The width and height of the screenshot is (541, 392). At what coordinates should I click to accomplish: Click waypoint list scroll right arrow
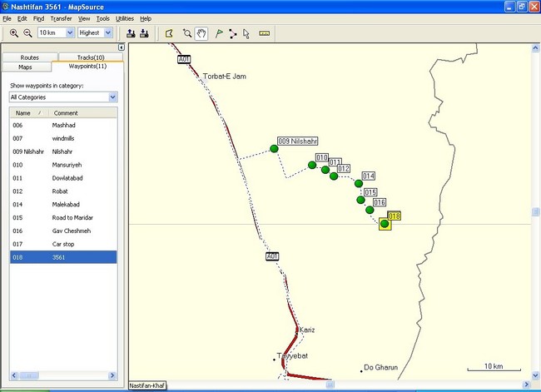tap(112, 375)
